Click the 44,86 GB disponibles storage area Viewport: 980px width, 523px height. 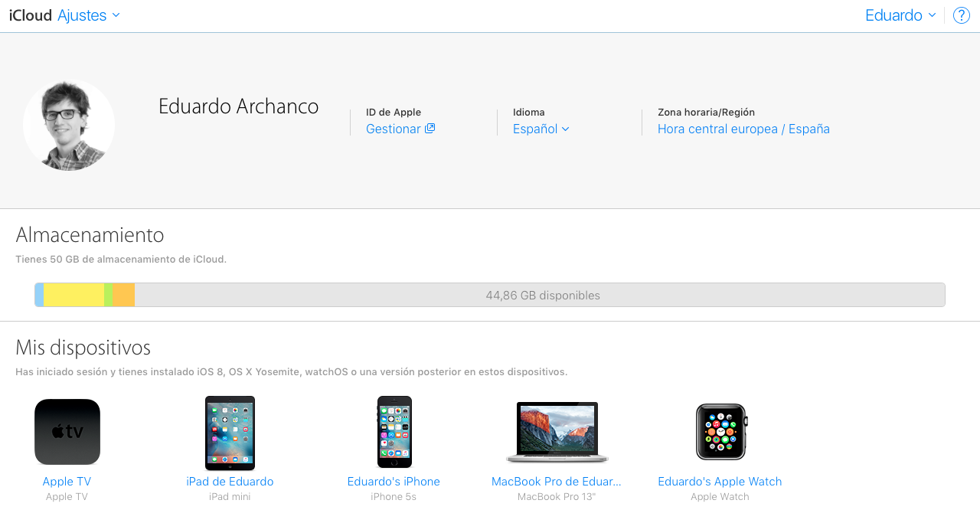(x=542, y=295)
